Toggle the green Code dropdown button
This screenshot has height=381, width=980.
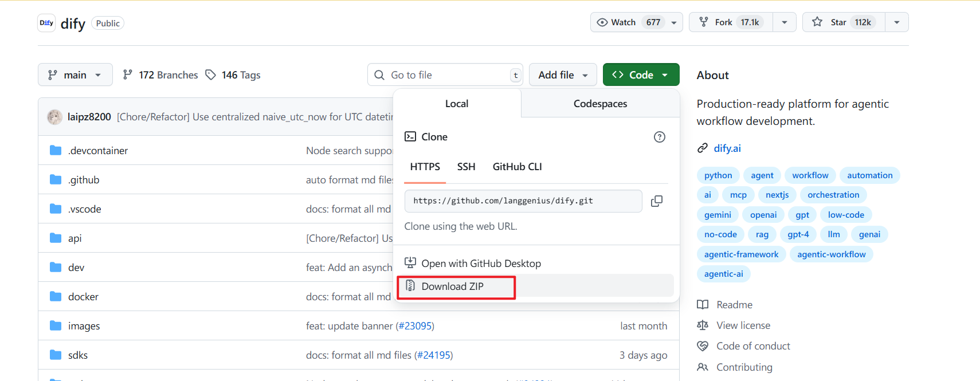coord(641,74)
